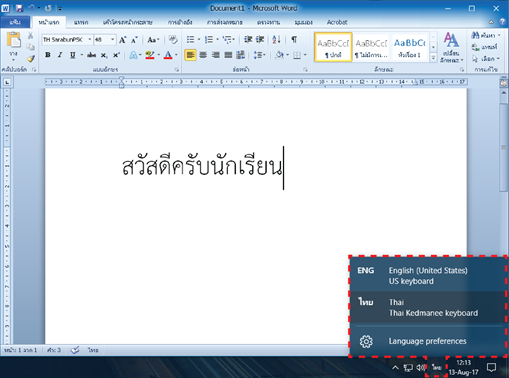Screen dimensions: 509x378
Task: Toggle center text alignment
Action: 203,55
